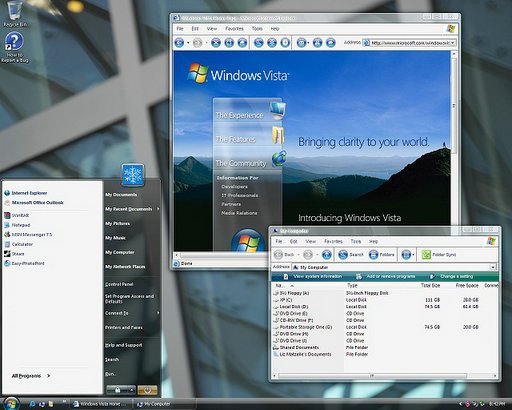Click the Developers link under Information For
The width and height of the screenshot is (512, 410).
234,187
